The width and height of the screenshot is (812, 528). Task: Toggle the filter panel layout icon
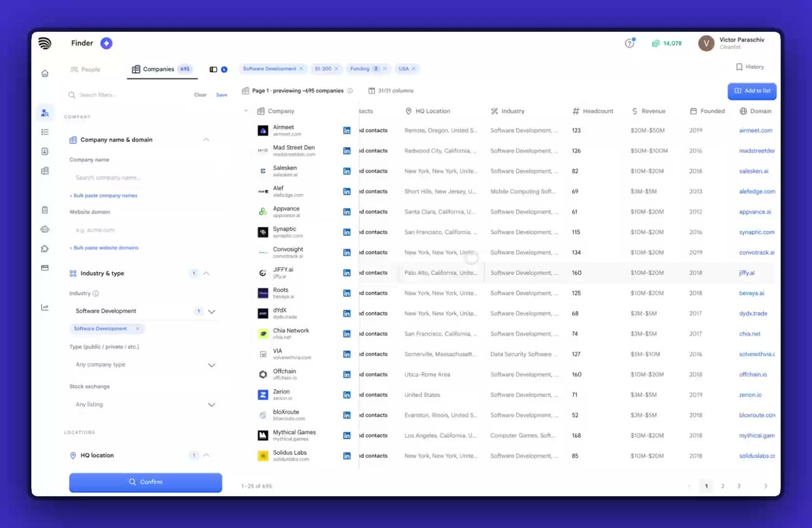pyautogui.click(x=213, y=69)
